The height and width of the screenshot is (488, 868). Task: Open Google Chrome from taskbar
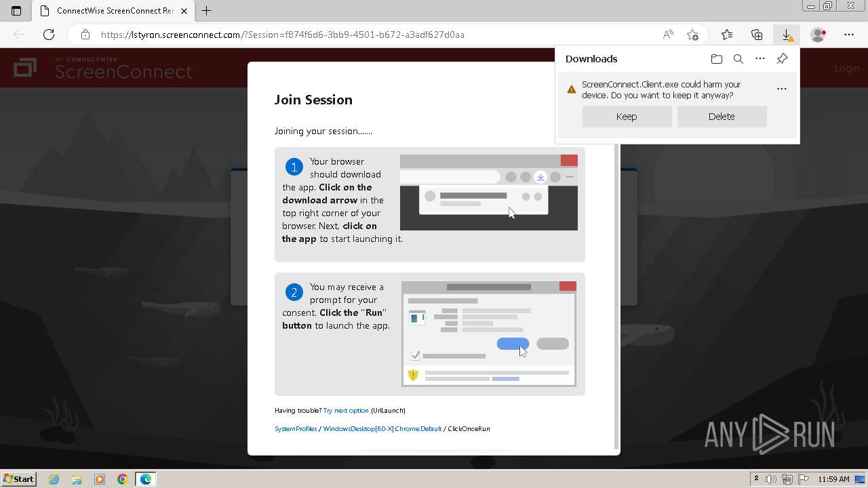(x=123, y=479)
